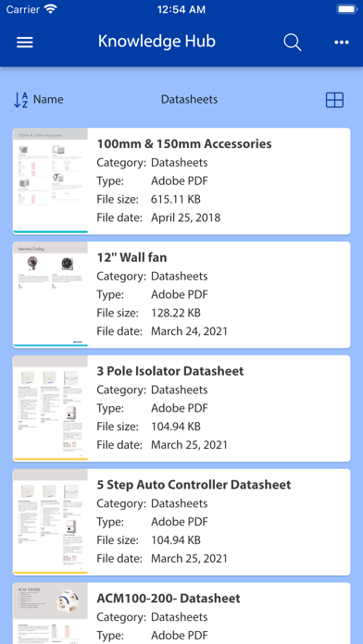Toggle A-Z sort order icon

coord(20,100)
